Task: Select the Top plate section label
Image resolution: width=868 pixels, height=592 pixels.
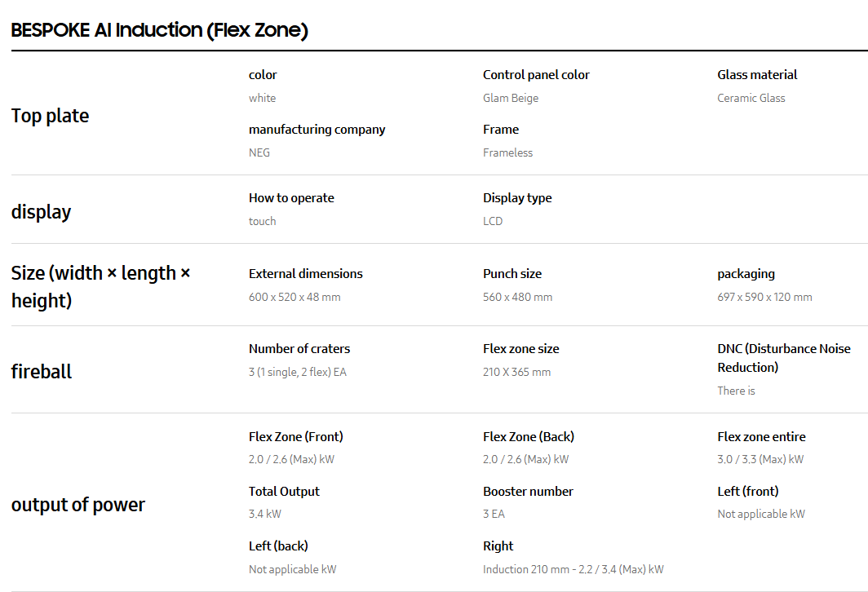Action: tap(50, 116)
